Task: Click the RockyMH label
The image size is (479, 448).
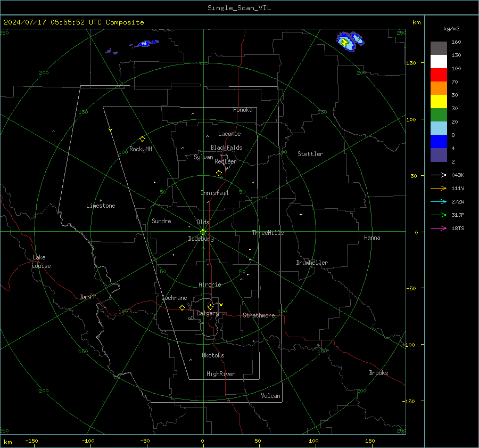Action: coord(141,149)
